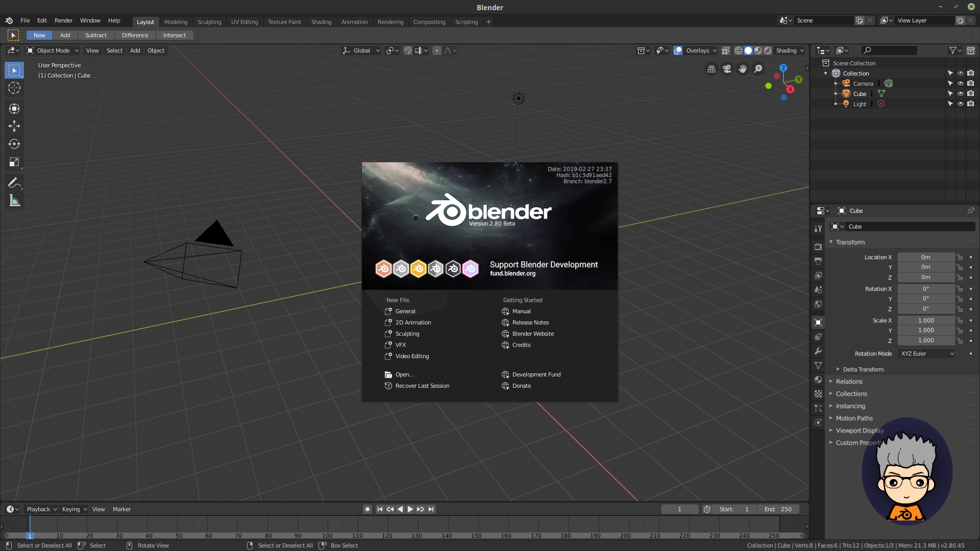Select the Move tool
Image resolution: width=980 pixels, height=551 pixels.
click(14, 126)
